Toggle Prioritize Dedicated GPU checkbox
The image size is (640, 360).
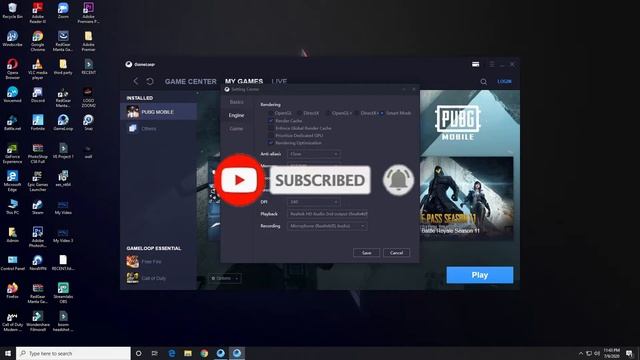pyautogui.click(x=271, y=136)
